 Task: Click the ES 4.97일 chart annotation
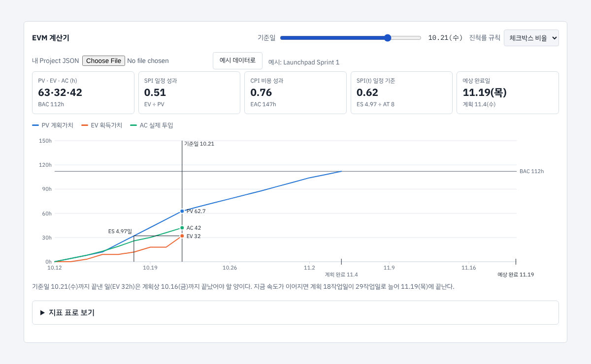120,231
